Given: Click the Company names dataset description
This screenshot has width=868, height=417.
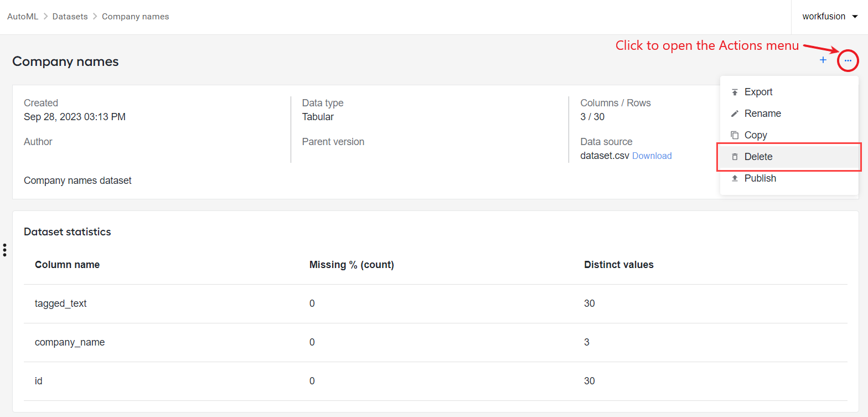Looking at the screenshot, I should [77, 181].
